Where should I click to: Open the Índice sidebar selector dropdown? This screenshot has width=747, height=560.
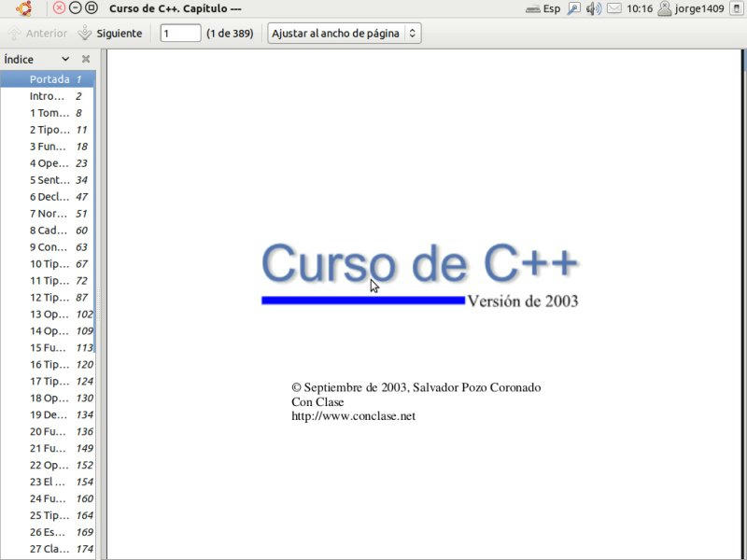coord(36,59)
